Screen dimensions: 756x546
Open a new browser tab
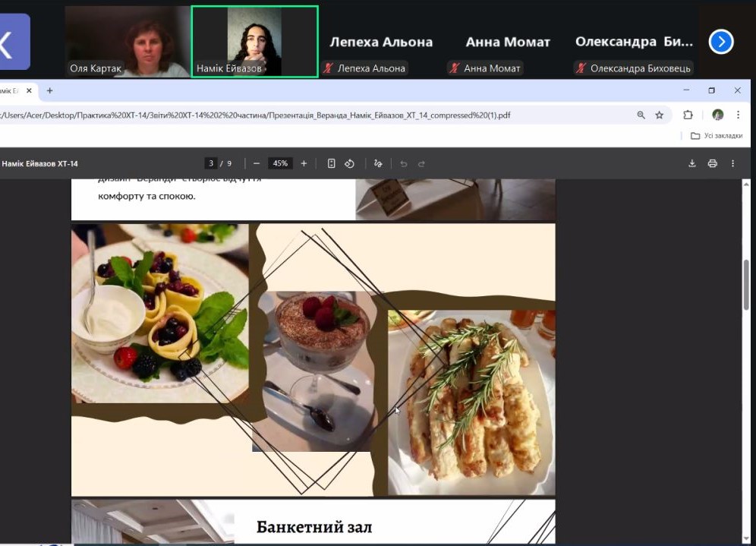pyautogui.click(x=50, y=90)
